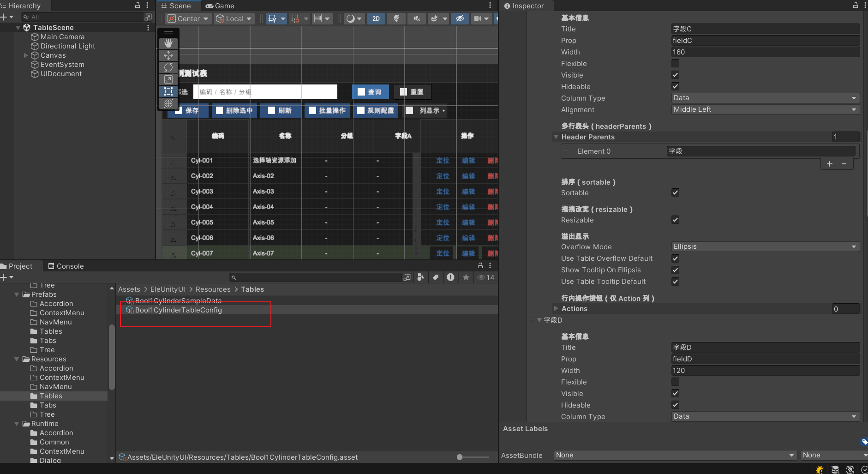Toggle the Sortable checkbox
This screenshot has height=474, width=868.
[675, 192]
